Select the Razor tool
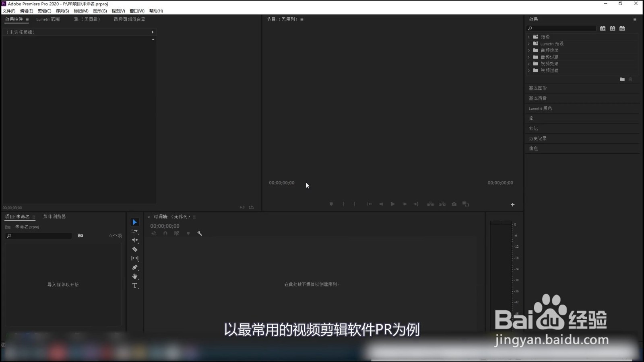This screenshot has width=644, height=362. 134,249
